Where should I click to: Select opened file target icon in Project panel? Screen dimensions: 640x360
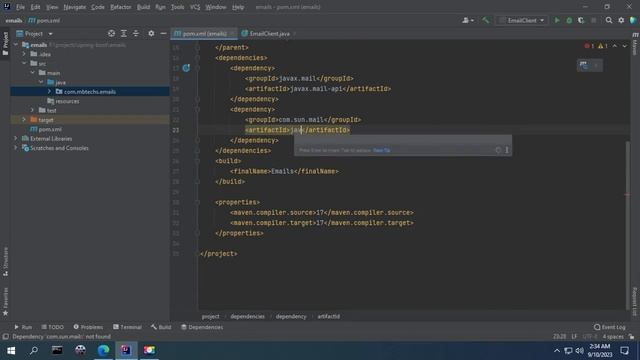pyautogui.click(x=111, y=33)
